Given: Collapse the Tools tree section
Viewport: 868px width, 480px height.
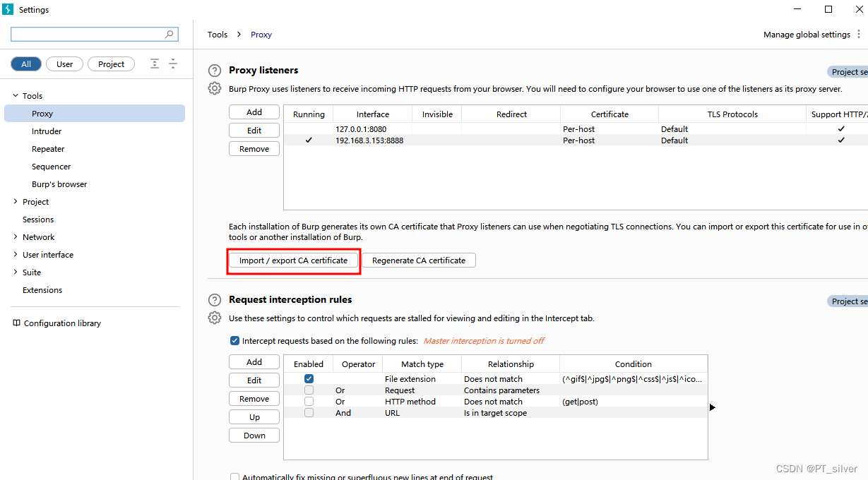Looking at the screenshot, I should click(16, 96).
